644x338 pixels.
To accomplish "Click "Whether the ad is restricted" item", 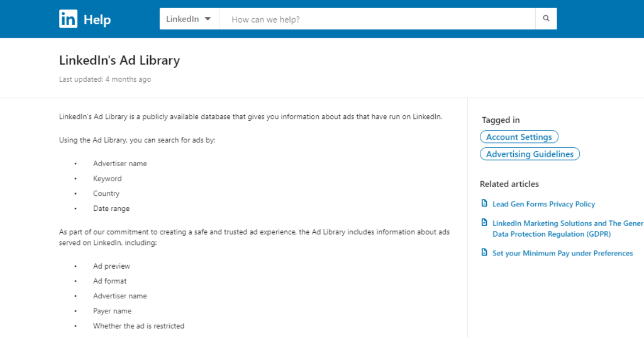I will tap(139, 326).
